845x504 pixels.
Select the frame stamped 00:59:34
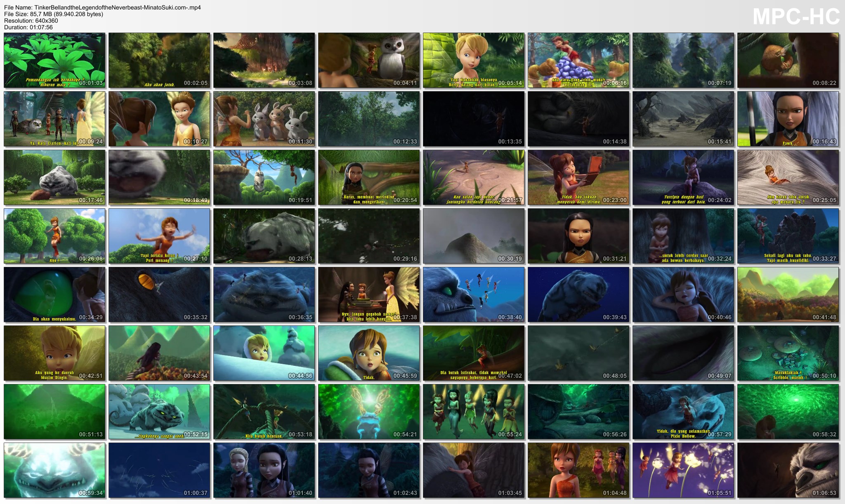pyautogui.click(x=54, y=470)
